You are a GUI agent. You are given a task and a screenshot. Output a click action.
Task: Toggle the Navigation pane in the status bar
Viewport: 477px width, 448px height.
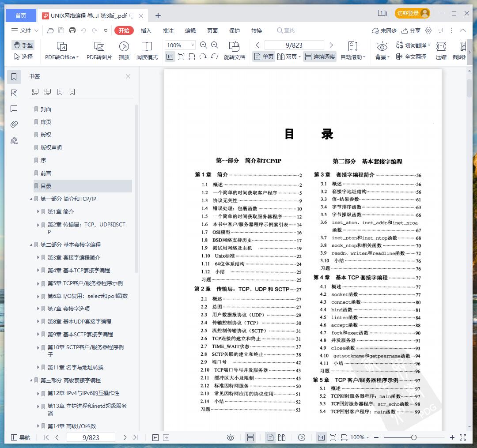pyautogui.click(x=21, y=437)
